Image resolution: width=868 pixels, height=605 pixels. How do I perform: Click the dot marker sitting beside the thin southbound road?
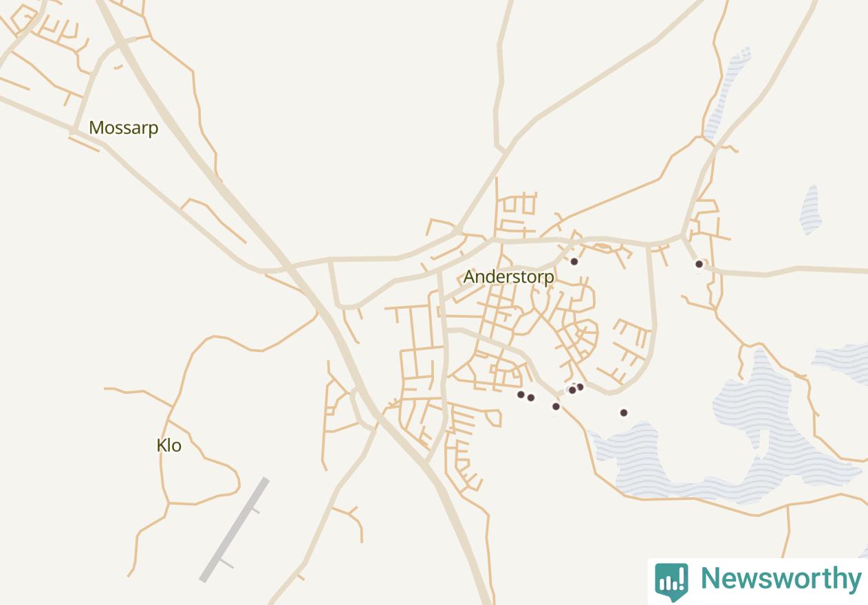pyautogui.click(x=556, y=406)
